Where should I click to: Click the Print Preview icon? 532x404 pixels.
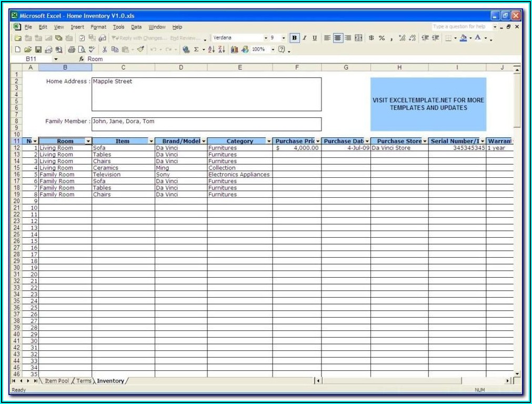(x=82, y=49)
